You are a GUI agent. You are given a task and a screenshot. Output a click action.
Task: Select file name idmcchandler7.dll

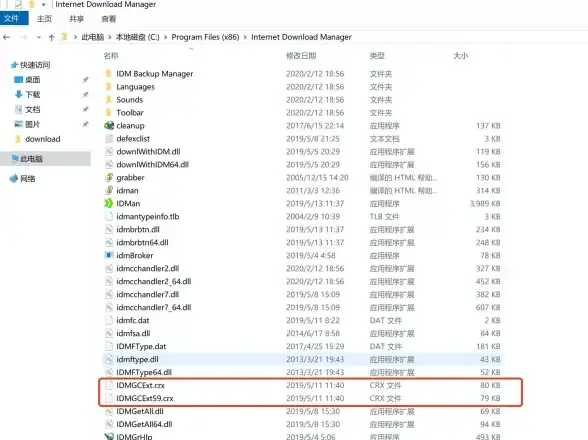[147, 294]
